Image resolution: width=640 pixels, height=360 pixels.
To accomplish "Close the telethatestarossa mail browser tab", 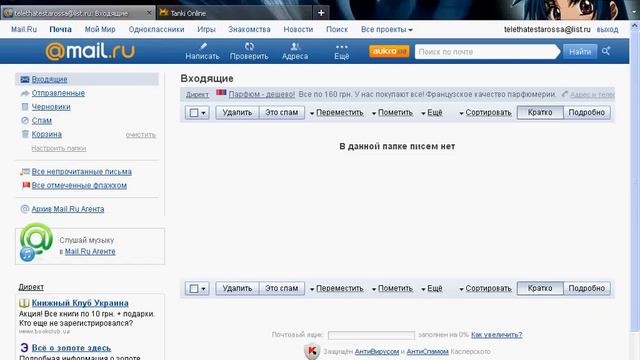I will click(149, 13).
